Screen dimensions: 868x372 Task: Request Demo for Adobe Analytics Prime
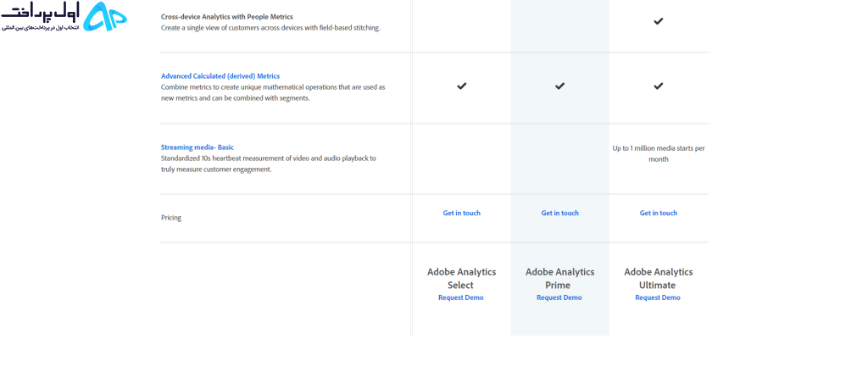559,297
